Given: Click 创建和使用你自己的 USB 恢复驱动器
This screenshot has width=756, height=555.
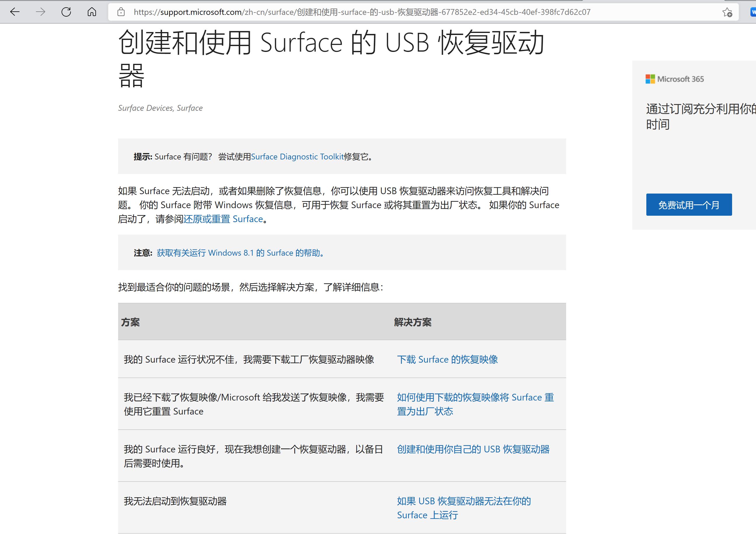Looking at the screenshot, I should (473, 449).
